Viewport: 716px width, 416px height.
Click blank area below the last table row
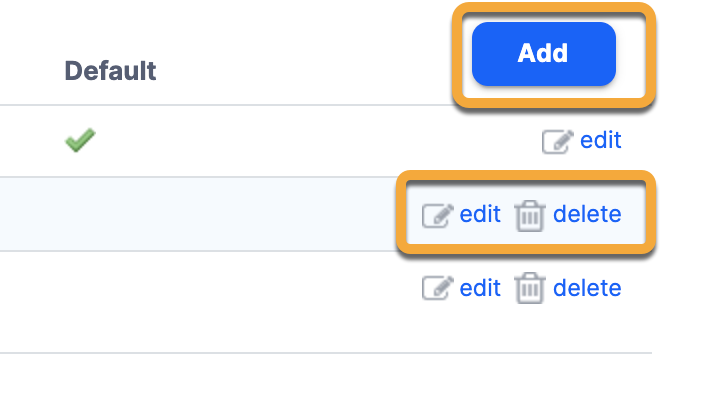point(300,385)
